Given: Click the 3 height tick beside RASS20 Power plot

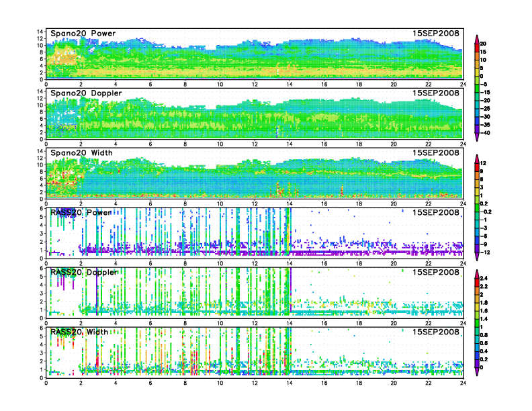Looking at the screenshot, I should (x=42, y=234).
